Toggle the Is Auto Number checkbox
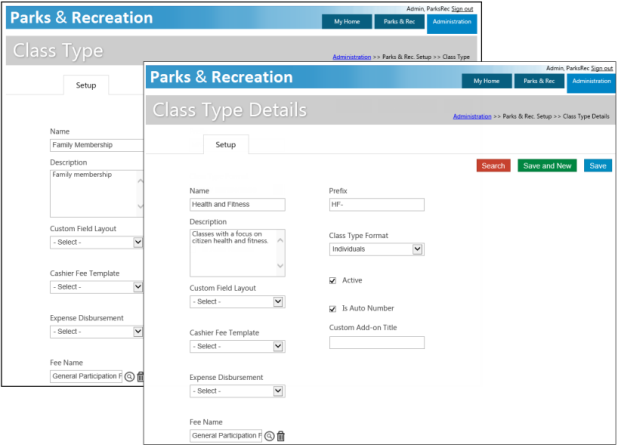This screenshot has width=618, height=448. pyautogui.click(x=333, y=309)
